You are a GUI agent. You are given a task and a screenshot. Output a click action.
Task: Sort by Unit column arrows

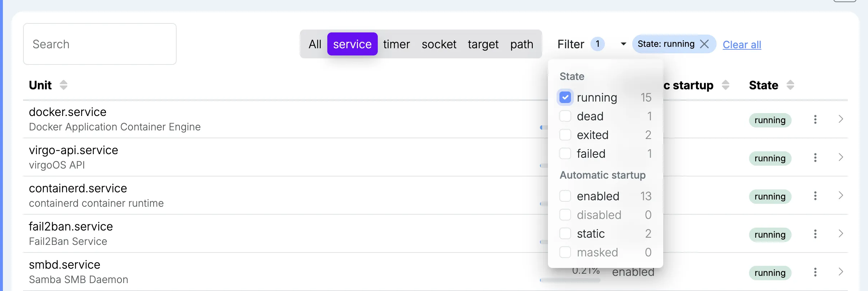coord(63,85)
